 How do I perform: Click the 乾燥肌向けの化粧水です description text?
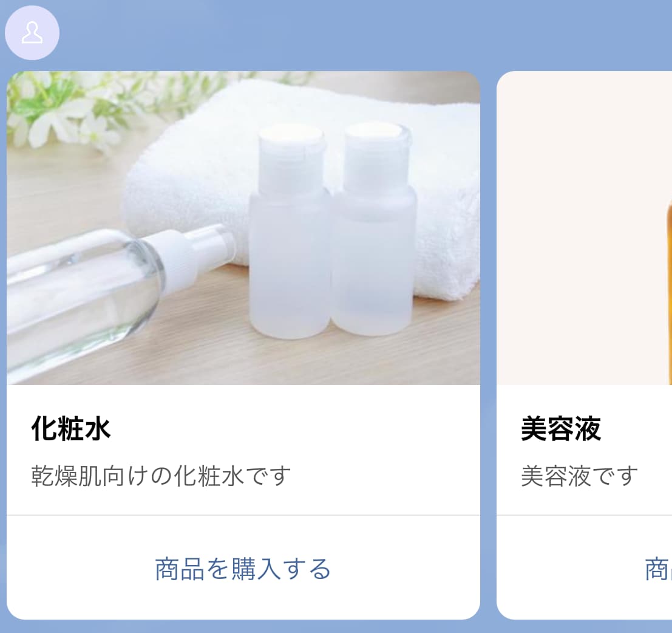point(161,476)
